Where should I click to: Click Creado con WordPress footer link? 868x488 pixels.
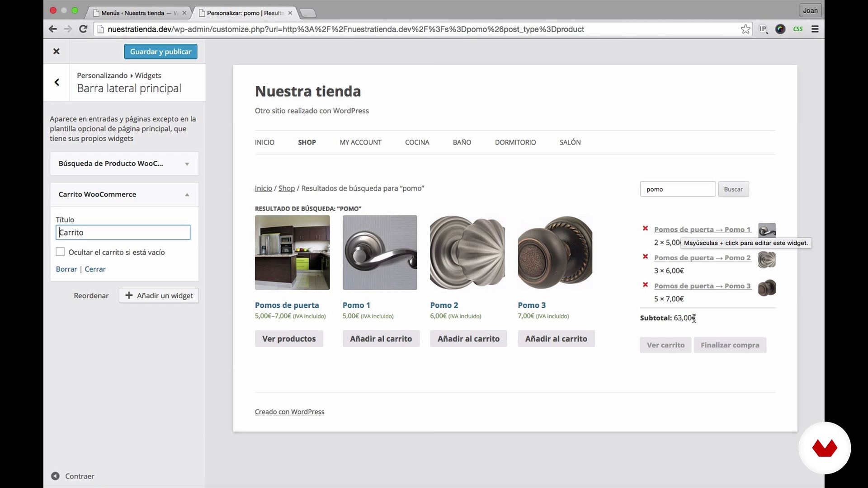click(x=290, y=412)
